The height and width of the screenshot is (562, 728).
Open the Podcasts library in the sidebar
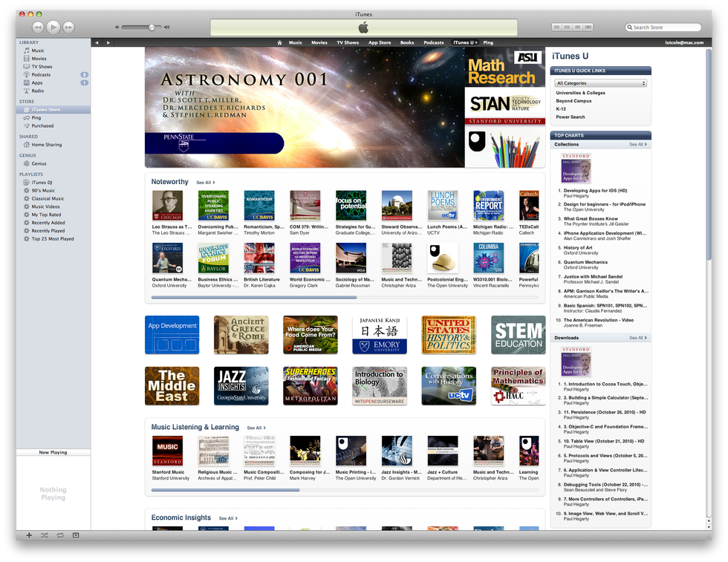pyautogui.click(x=41, y=74)
